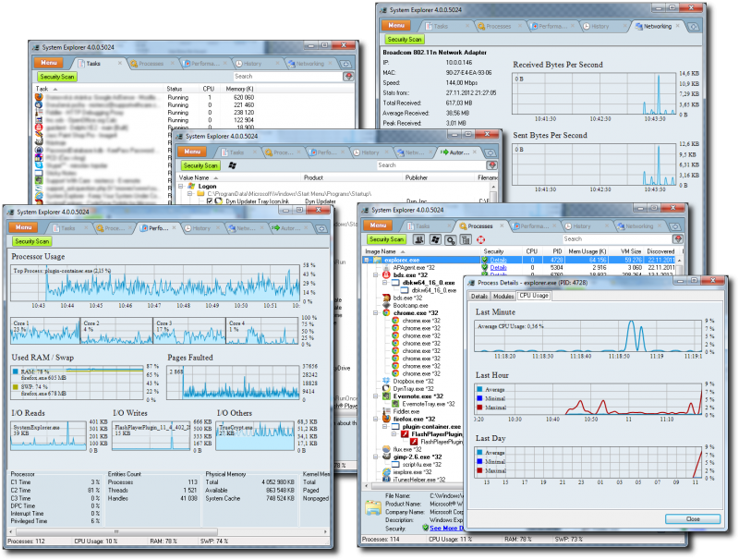Collapse the Logon group in Autoruns
The height and width of the screenshot is (560, 739).
(x=180, y=186)
